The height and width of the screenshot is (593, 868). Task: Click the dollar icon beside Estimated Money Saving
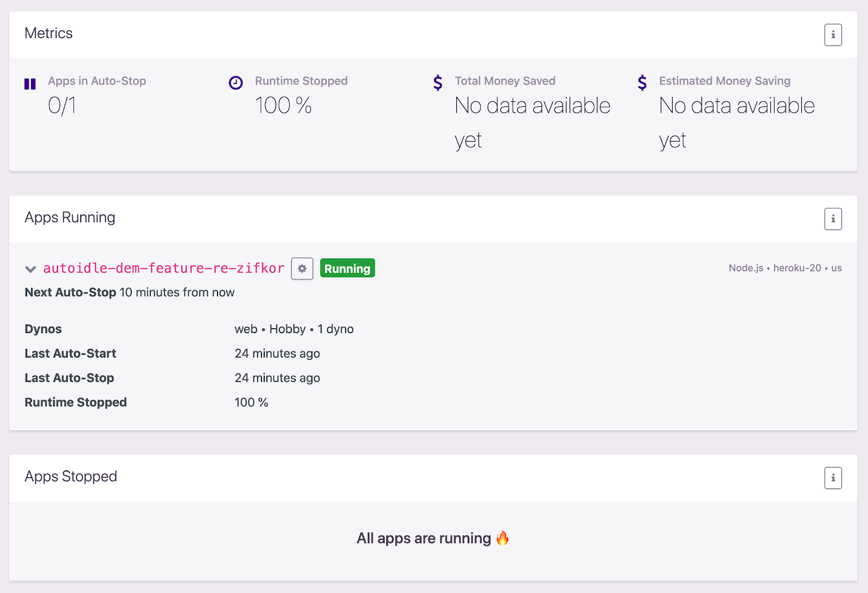pos(642,83)
